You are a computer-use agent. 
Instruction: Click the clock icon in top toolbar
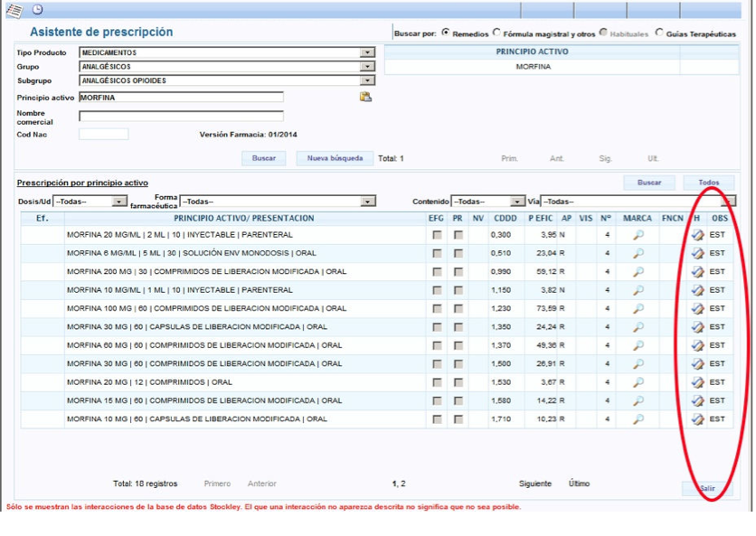tap(37, 9)
